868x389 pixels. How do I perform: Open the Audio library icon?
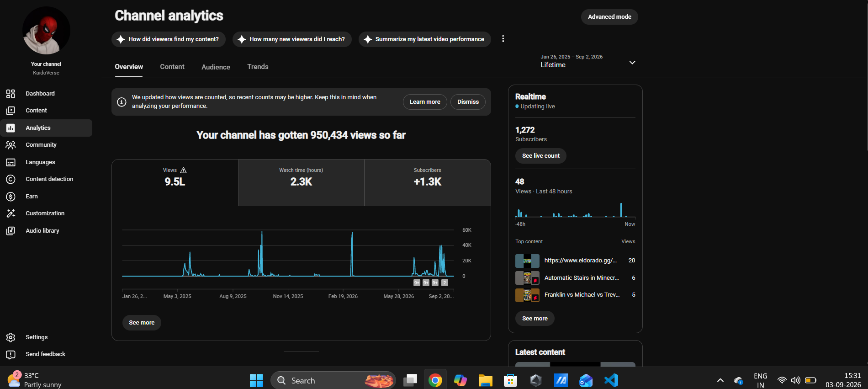click(11, 231)
